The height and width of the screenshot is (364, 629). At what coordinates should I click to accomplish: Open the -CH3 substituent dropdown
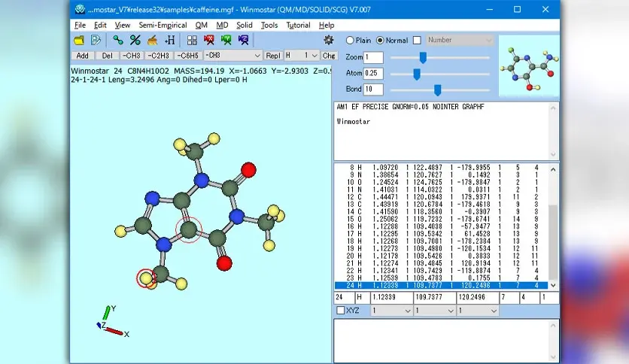pyautogui.click(x=233, y=56)
